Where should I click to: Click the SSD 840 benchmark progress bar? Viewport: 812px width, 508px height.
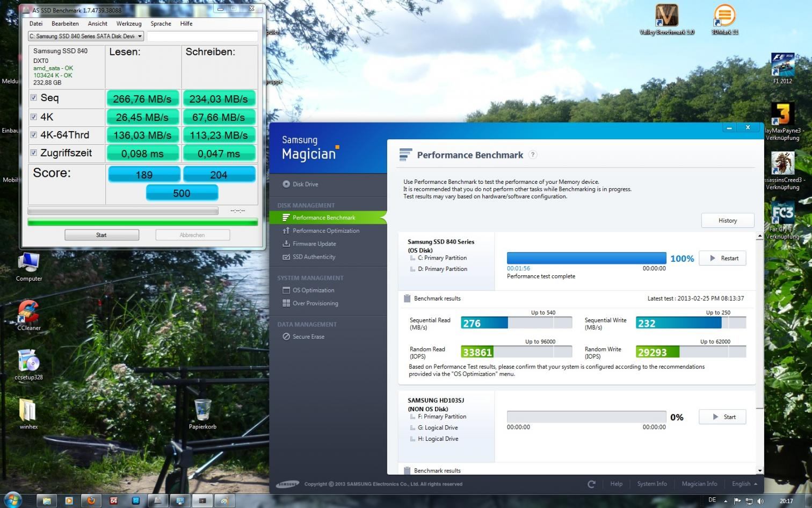tap(586, 258)
